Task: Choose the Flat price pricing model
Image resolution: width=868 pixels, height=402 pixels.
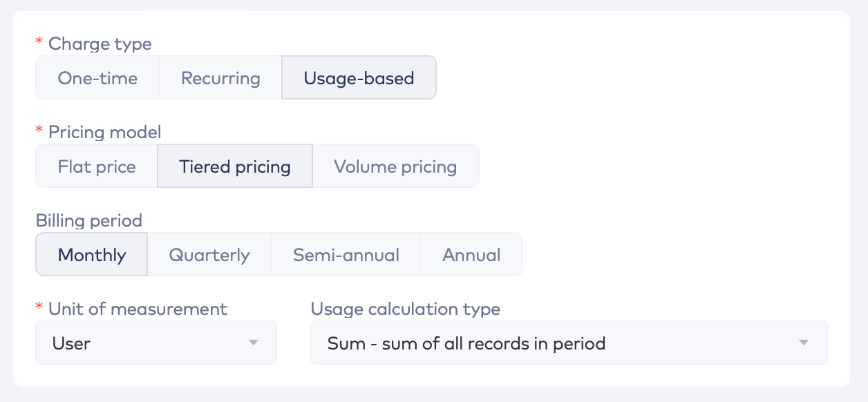Action: (x=96, y=166)
